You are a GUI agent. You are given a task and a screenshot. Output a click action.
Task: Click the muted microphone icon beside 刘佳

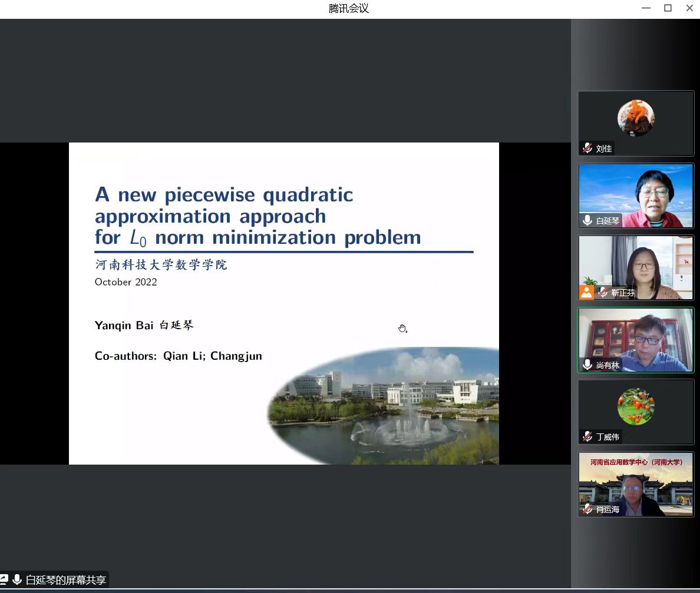[x=587, y=148]
